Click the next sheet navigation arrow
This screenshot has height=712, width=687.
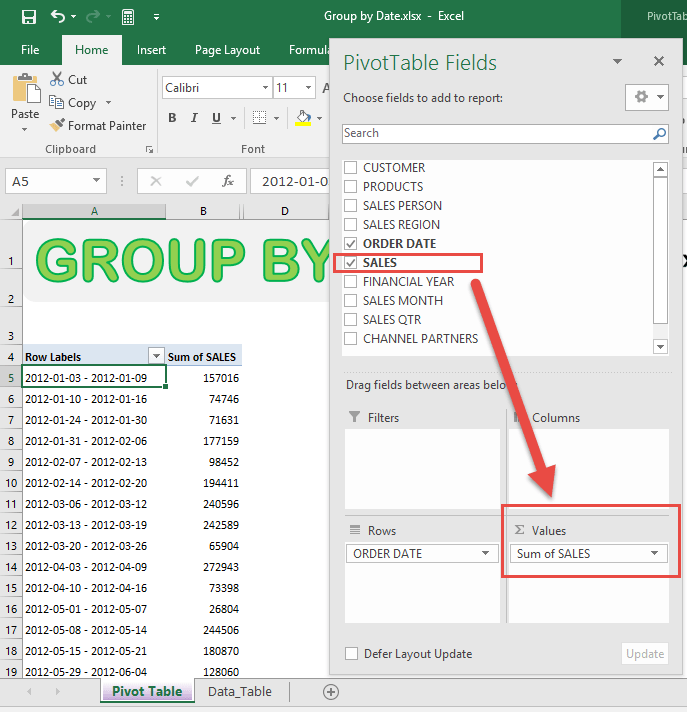(57, 692)
